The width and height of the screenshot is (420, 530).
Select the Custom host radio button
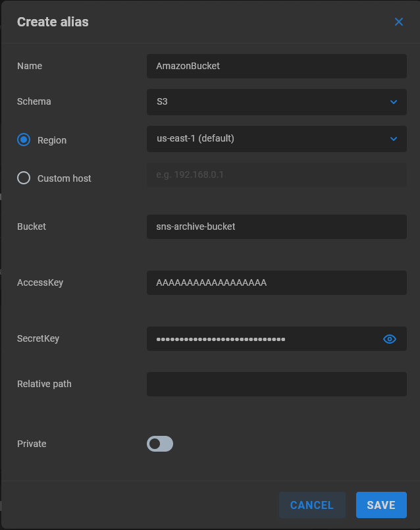24,178
